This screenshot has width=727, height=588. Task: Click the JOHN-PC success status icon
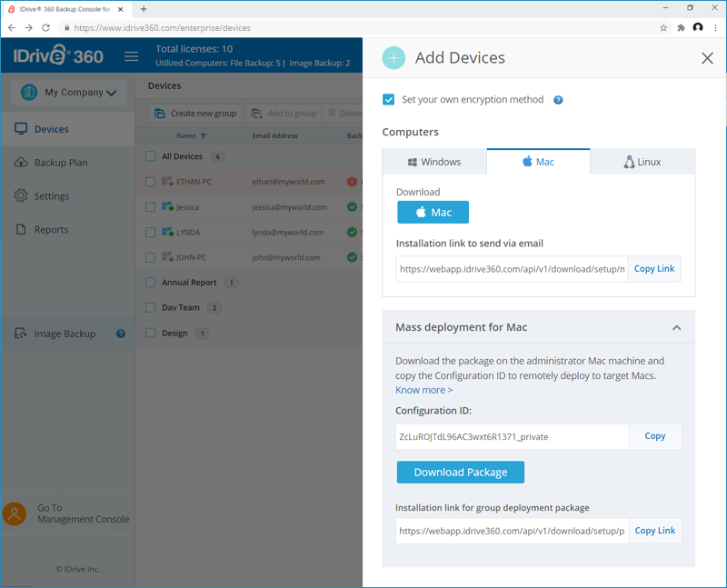[x=352, y=257]
